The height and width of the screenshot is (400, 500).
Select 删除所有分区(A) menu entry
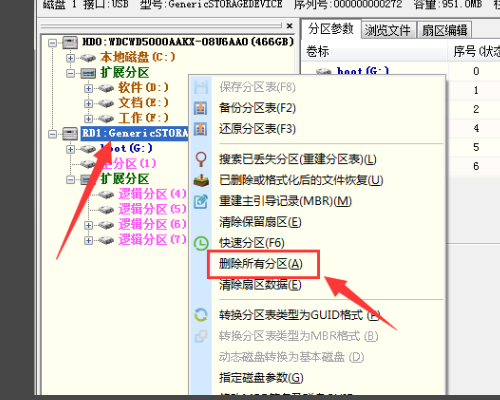(261, 264)
